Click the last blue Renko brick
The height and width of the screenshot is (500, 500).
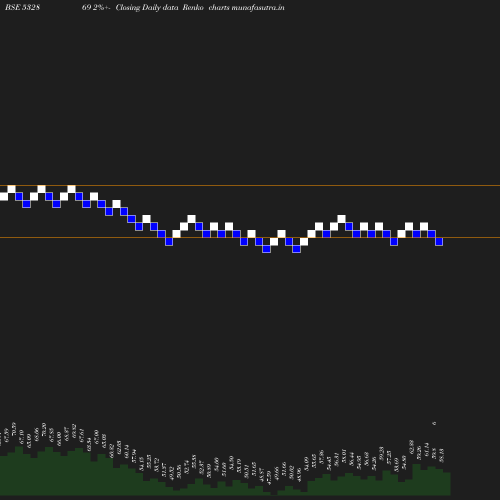pos(439,242)
